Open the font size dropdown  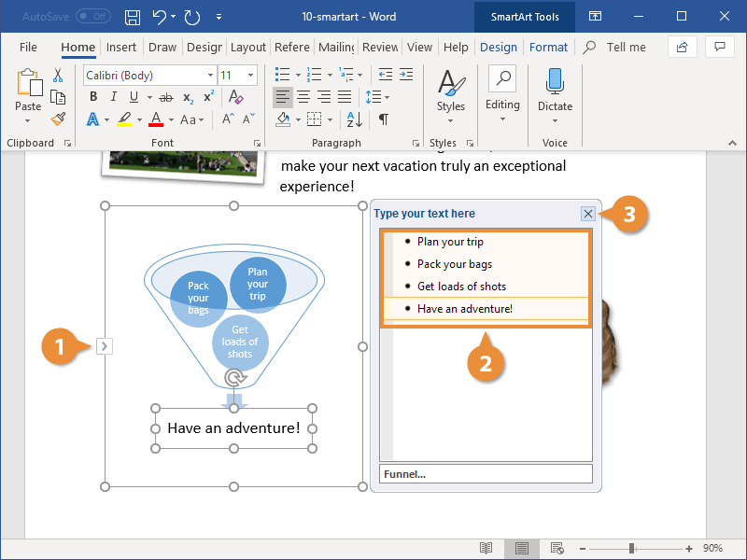(x=248, y=75)
